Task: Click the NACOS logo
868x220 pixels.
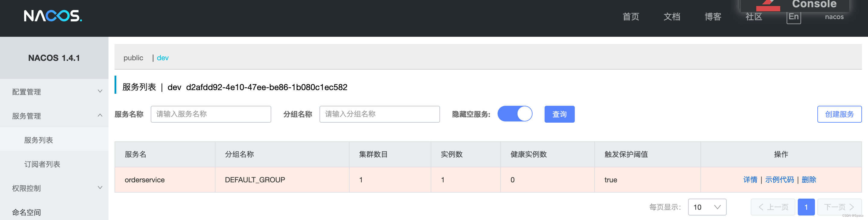Action: click(52, 16)
